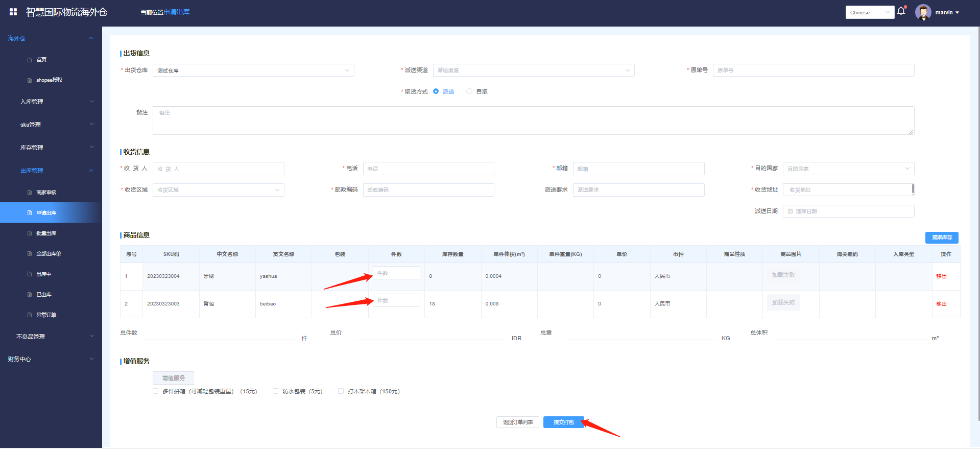
Task: Click the document icon beside 批量出库
Action: click(30, 233)
